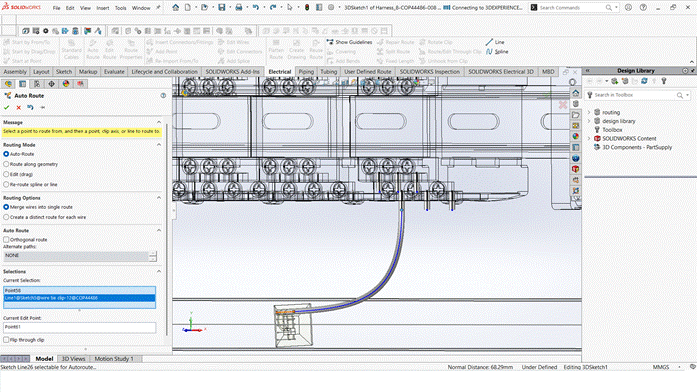The image size is (697, 392).
Task: Click the Print icon in the top toolbar
Action: pyautogui.click(x=239, y=8)
